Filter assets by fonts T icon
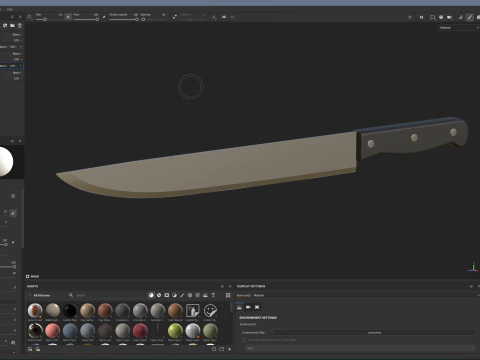This screenshot has height=360, width=480. (x=213, y=295)
